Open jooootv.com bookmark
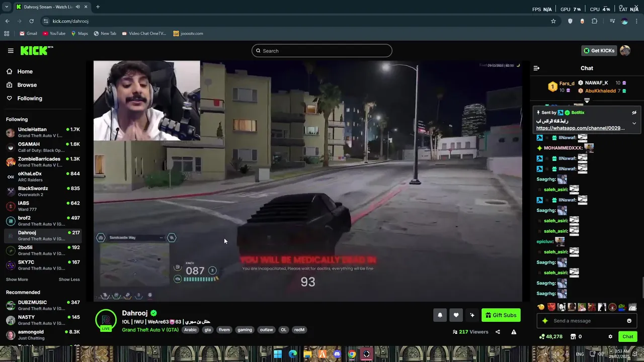Image resolution: width=644 pixels, height=362 pixels. [188, 34]
